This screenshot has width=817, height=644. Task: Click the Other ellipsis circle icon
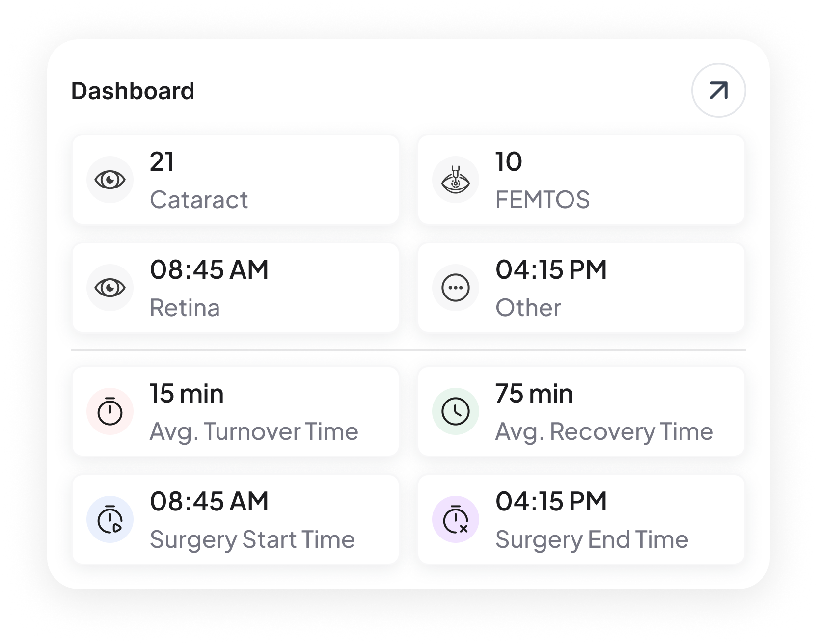coord(456,288)
